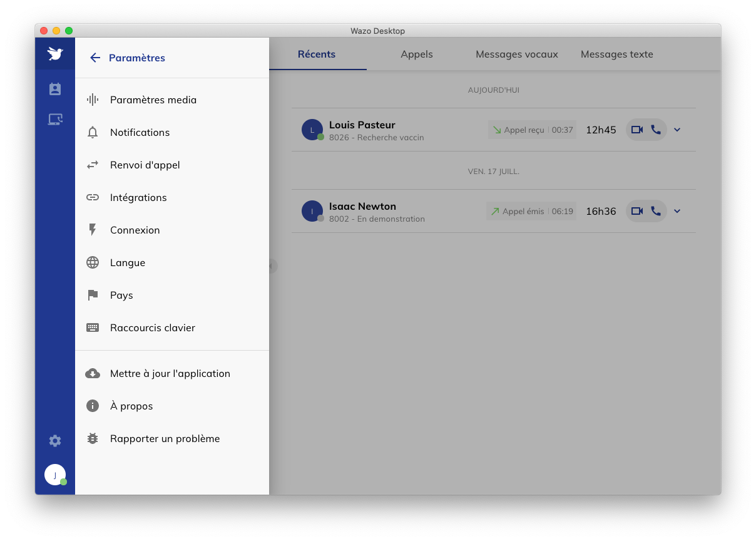Viewport: 756px width, 541px height.
Task: Click the settings gear icon
Action: [55, 441]
